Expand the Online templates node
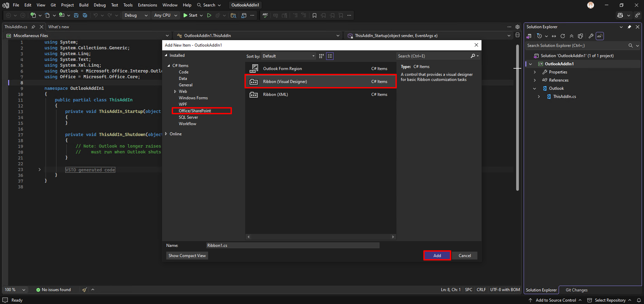 (x=166, y=134)
